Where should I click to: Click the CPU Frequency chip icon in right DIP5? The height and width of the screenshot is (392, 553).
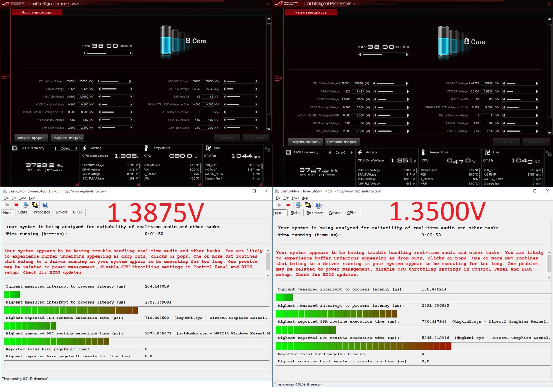288,152
